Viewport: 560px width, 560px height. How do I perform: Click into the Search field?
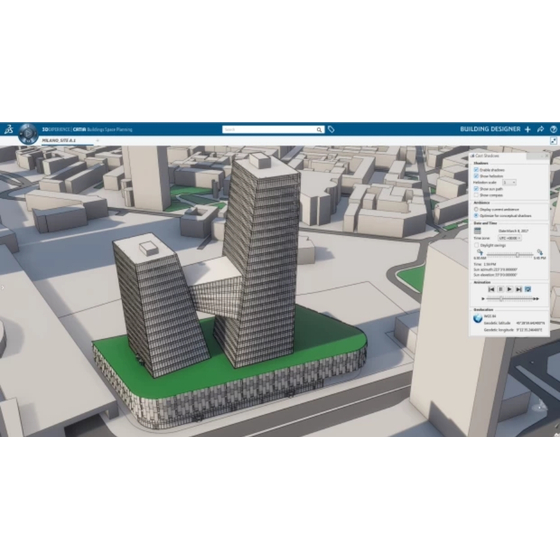269,129
